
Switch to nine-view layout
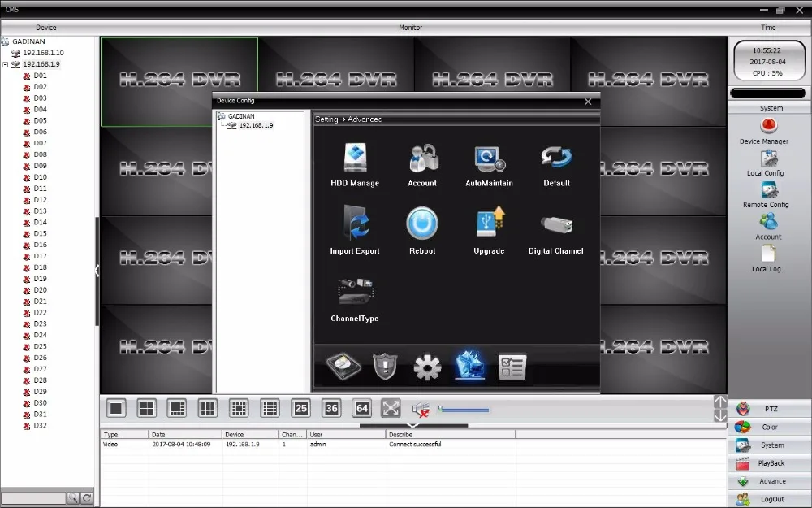pos(208,409)
